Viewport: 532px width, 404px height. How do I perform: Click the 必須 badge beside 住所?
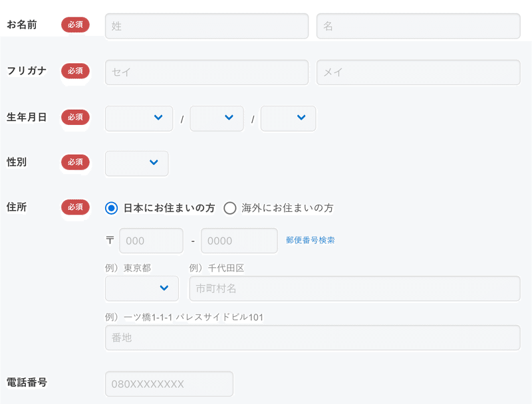[x=75, y=207]
